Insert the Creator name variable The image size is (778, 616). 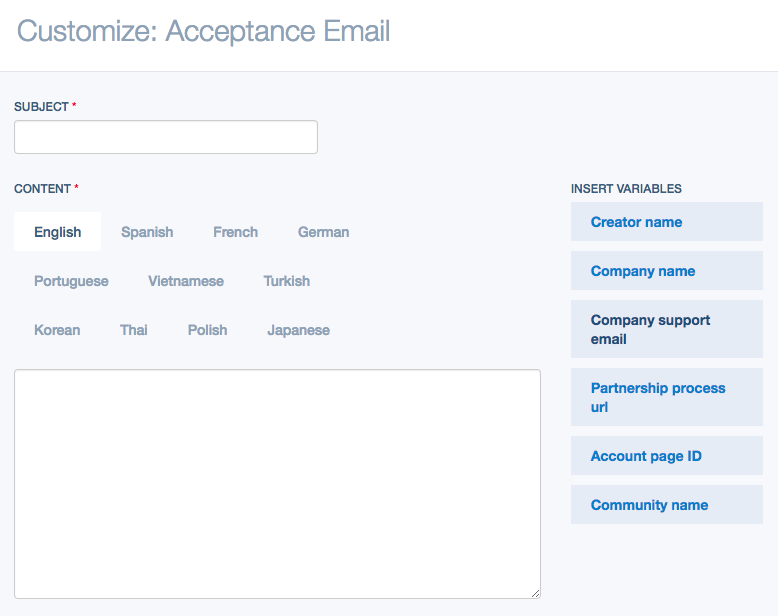667,222
